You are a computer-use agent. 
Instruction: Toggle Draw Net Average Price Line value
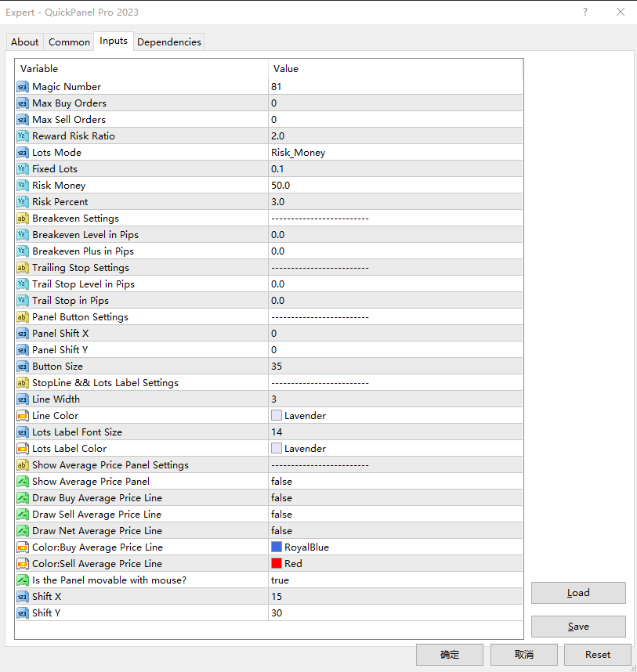[395, 530]
